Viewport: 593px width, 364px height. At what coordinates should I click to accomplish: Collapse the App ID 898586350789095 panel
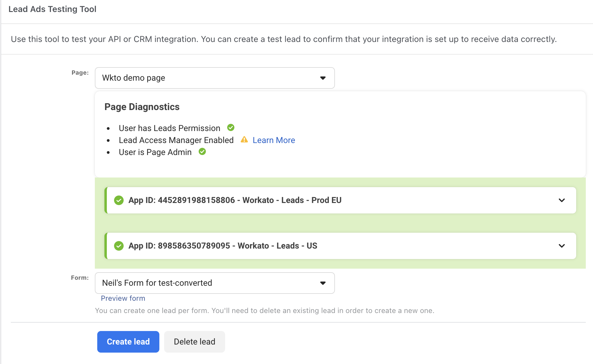click(x=562, y=246)
